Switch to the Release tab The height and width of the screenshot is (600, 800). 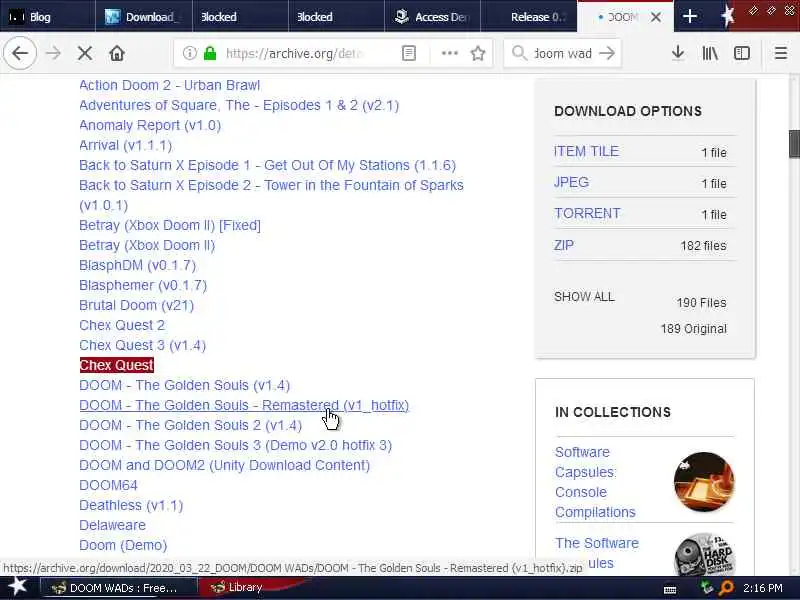click(529, 16)
